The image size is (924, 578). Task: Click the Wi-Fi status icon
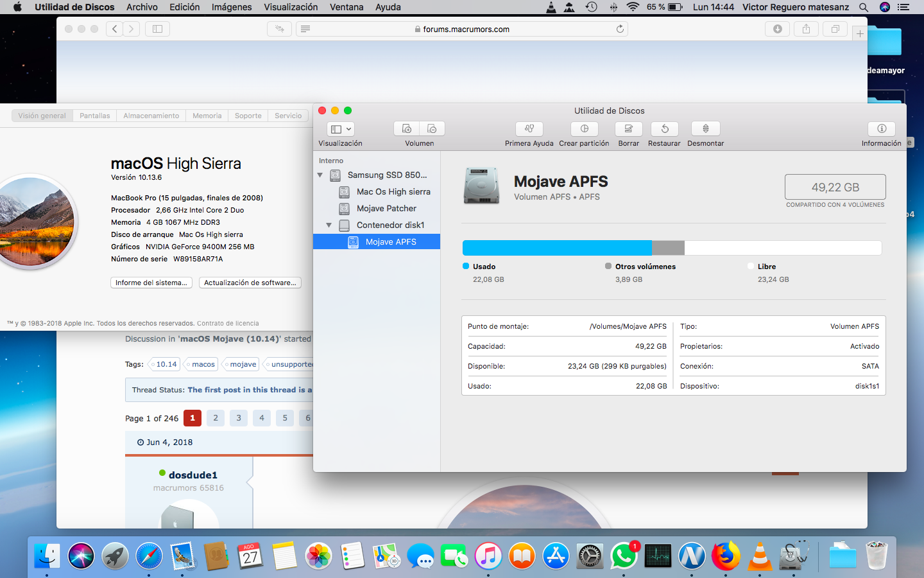pos(633,7)
